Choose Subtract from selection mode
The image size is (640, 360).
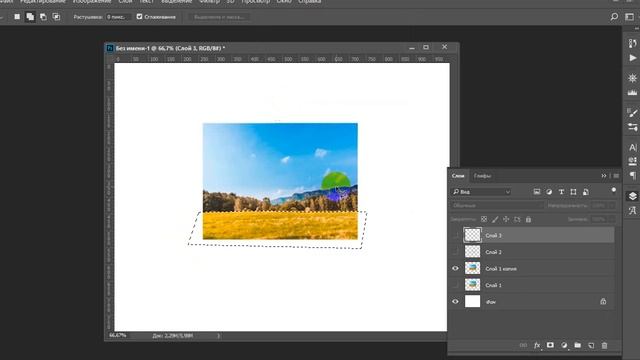coord(43,17)
